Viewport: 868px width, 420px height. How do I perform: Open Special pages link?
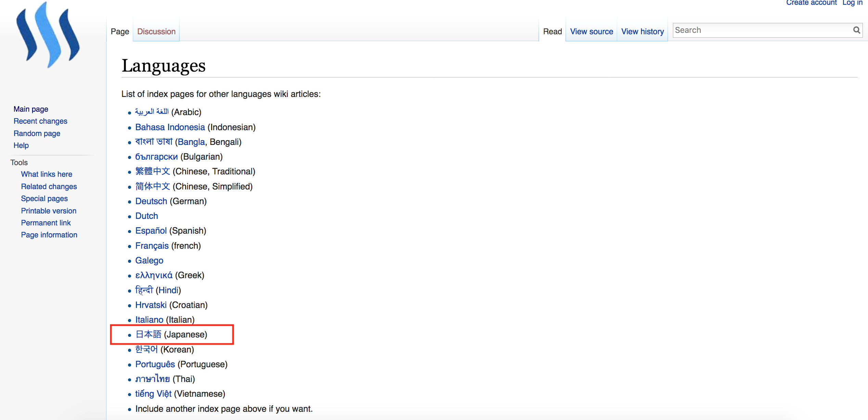(44, 198)
